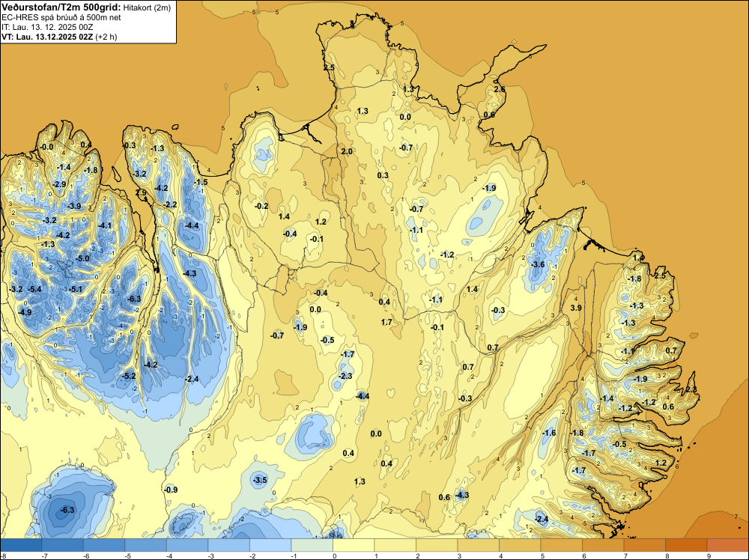Click the '-1.6' temperature value
The image size is (749, 560).
point(549,433)
